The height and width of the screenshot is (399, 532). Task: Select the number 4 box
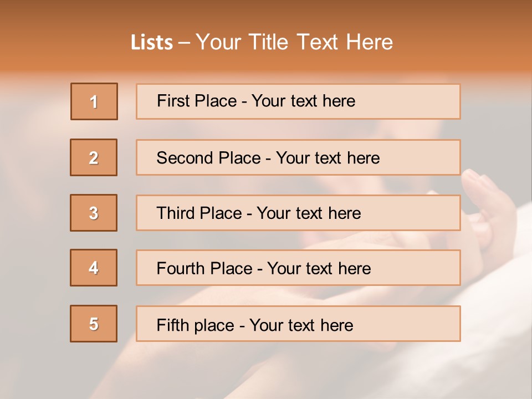click(94, 268)
